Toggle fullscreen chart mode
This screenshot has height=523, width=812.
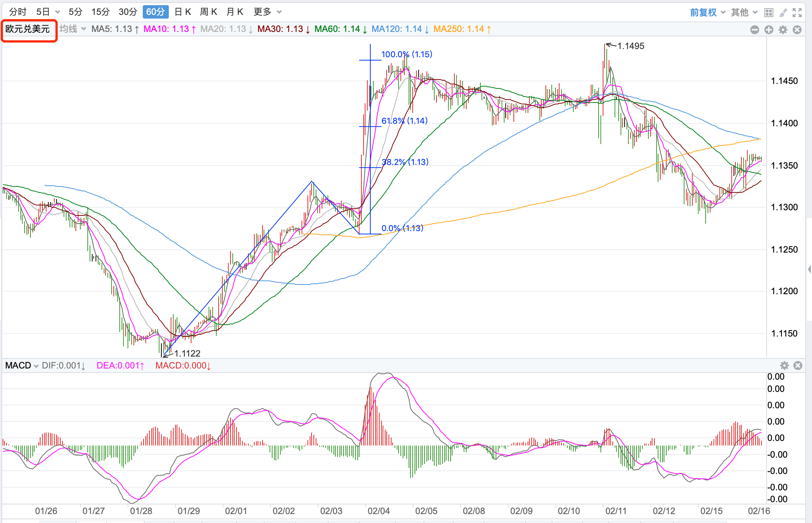click(x=797, y=13)
